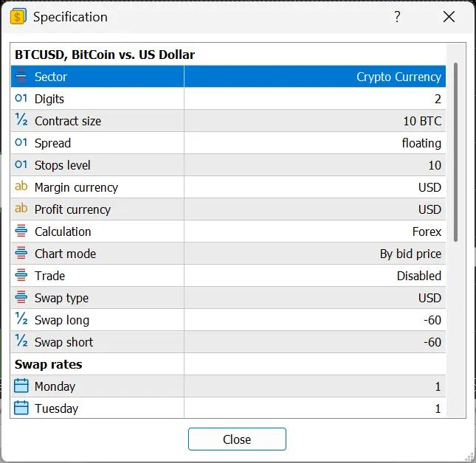Click the Swap type USD value
This screenshot has height=463, width=476.
pos(430,299)
